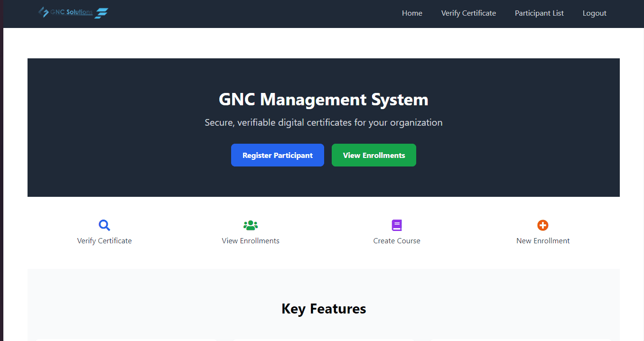Image resolution: width=644 pixels, height=341 pixels.
Task: Click the secure digital certificates subtitle text
Action: [324, 122]
